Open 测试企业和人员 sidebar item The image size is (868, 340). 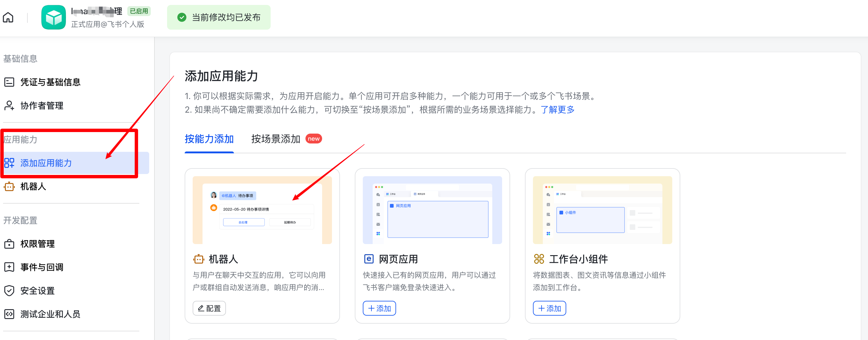pos(50,314)
